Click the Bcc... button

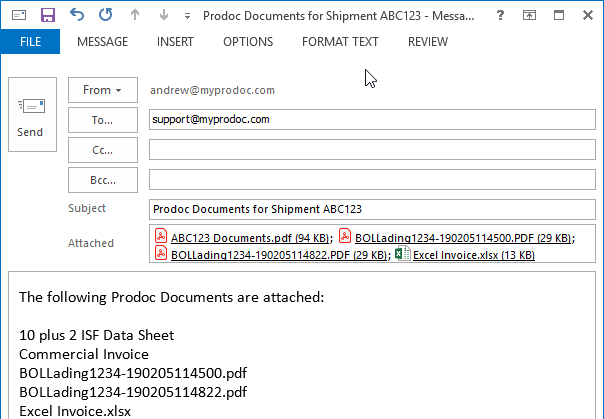click(x=103, y=180)
